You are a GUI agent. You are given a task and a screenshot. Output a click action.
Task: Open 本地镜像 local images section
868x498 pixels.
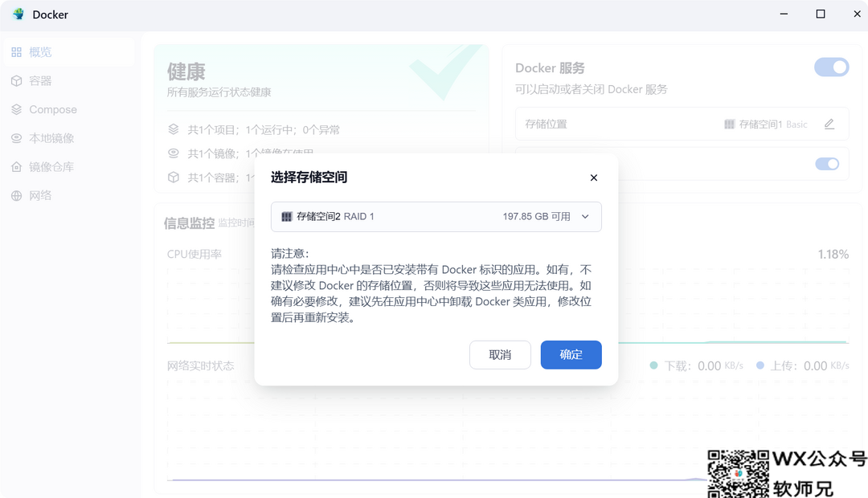68,138
